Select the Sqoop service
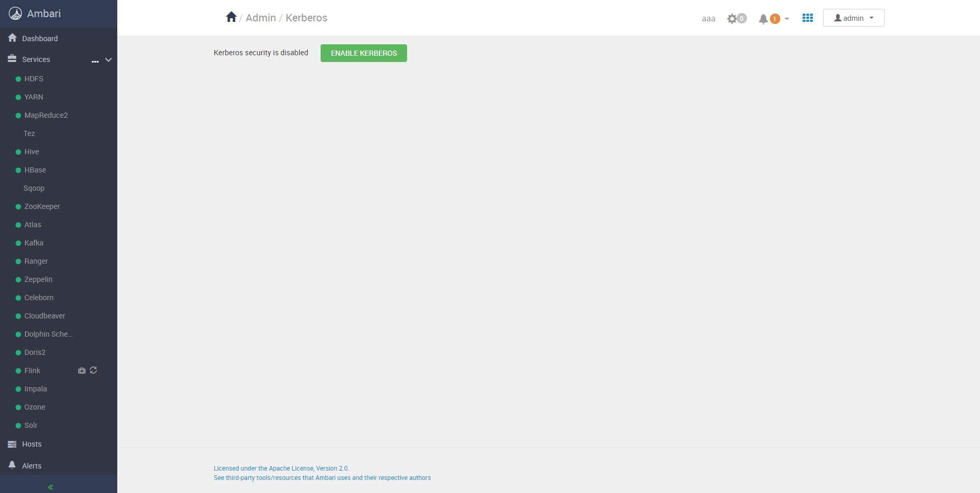 (34, 188)
